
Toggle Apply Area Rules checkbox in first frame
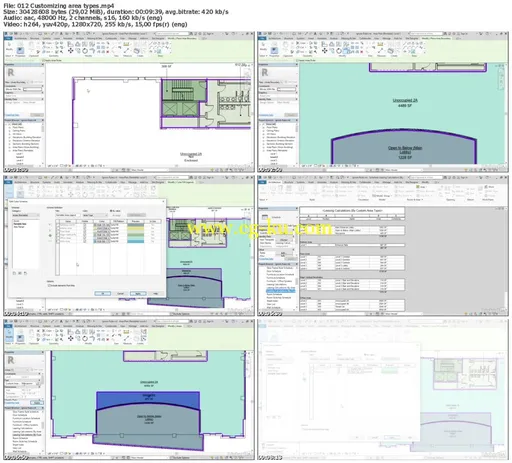[x=43, y=60]
